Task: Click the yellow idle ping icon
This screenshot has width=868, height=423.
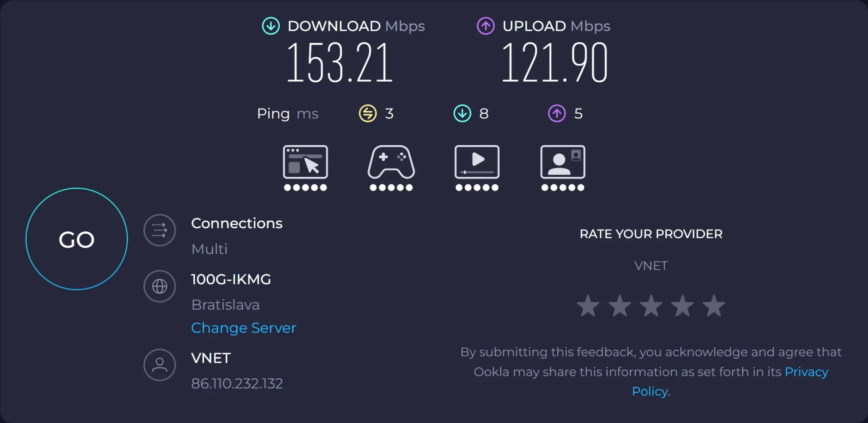Action: (367, 113)
